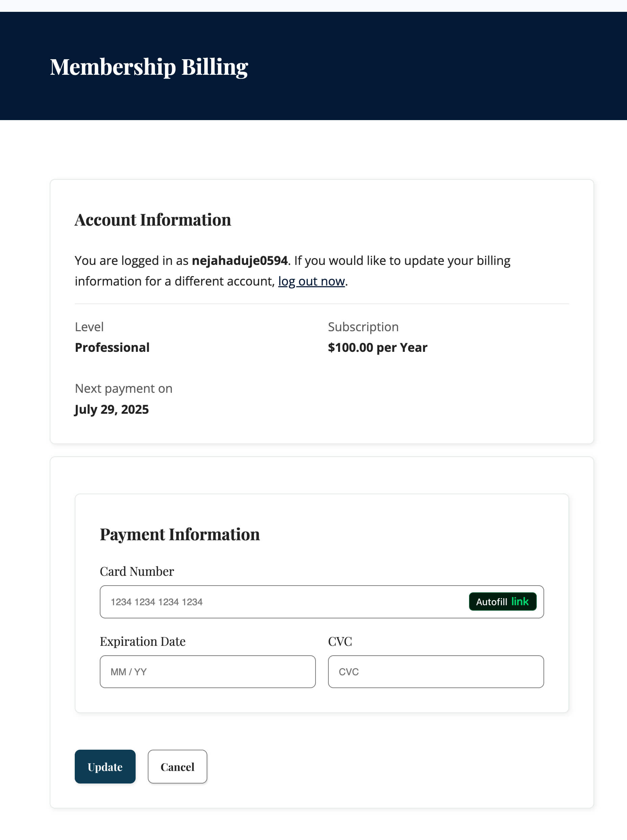Click the Membership Billing page title
The height and width of the screenshot is (840, 627).
149,67
